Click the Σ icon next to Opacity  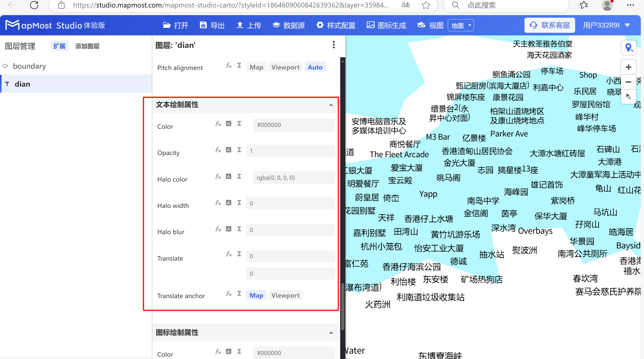click(239, 150)
